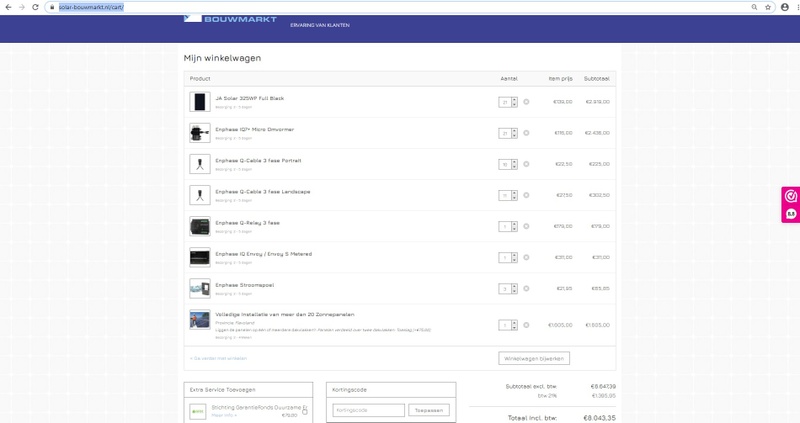Click quantity field for Enphase IQ Envoy
This screenshot has width=800, height=423.
pyautogui.click(x=505, y=258)
